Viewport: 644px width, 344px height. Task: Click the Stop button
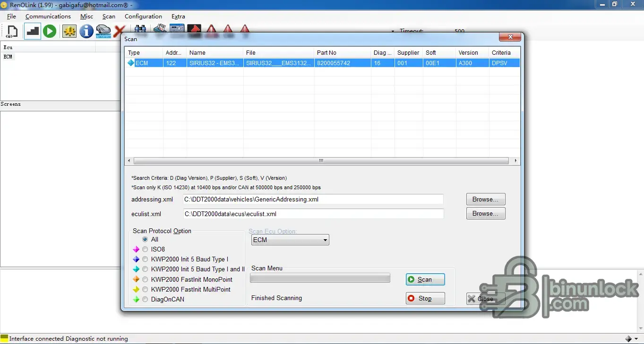point(425,298)
